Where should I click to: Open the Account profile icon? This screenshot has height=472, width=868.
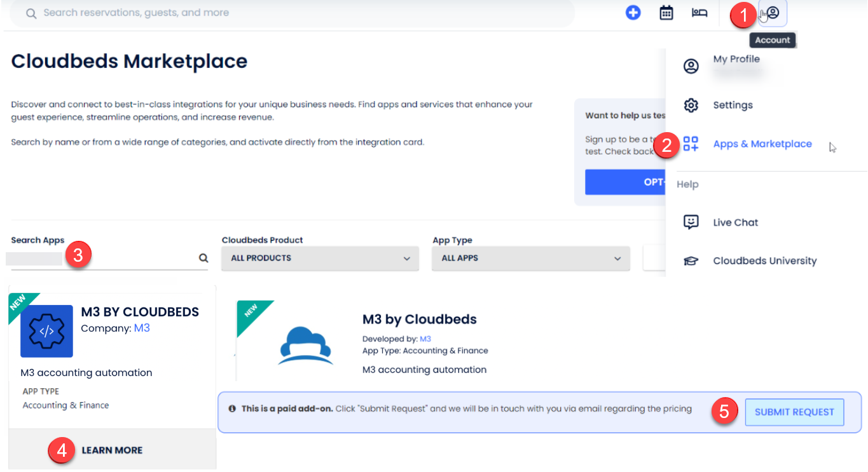pyautogui.click(x=773, y=13)
